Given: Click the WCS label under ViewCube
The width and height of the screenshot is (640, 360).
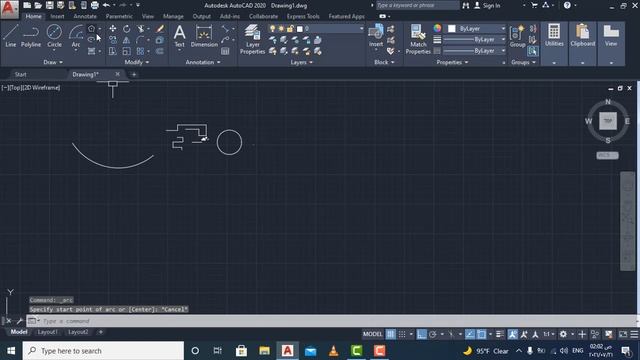Looking at the screenshot, I should [x=607, y=156].
